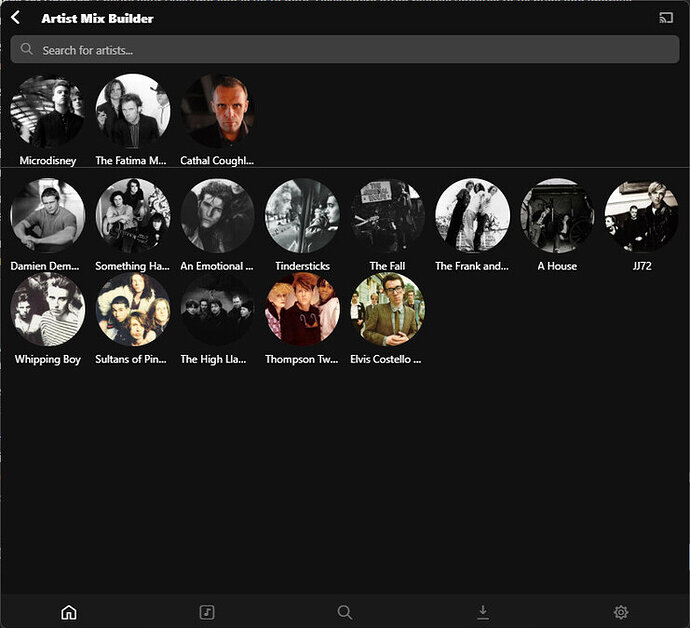Select The Fatima Mansions artist photo
Viewport: 690px width, 628px height.
[132, 111]
